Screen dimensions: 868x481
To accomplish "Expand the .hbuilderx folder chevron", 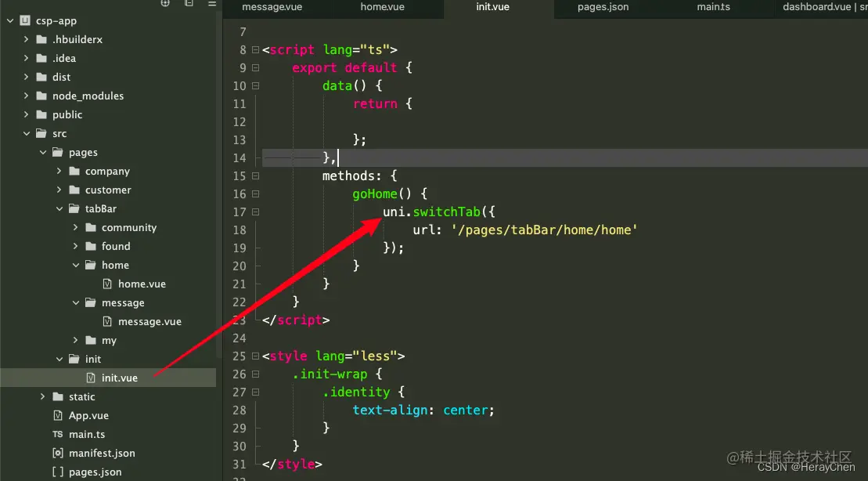I will [x=26, y=39].
